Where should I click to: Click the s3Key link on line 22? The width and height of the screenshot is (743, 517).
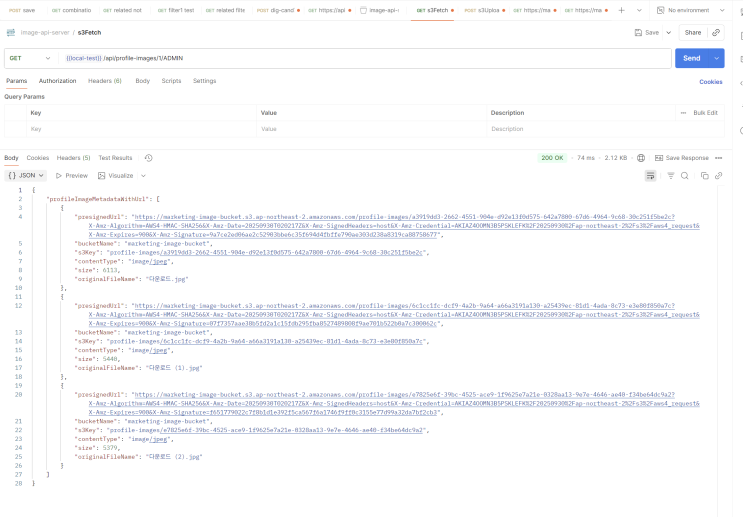(291, 430)
